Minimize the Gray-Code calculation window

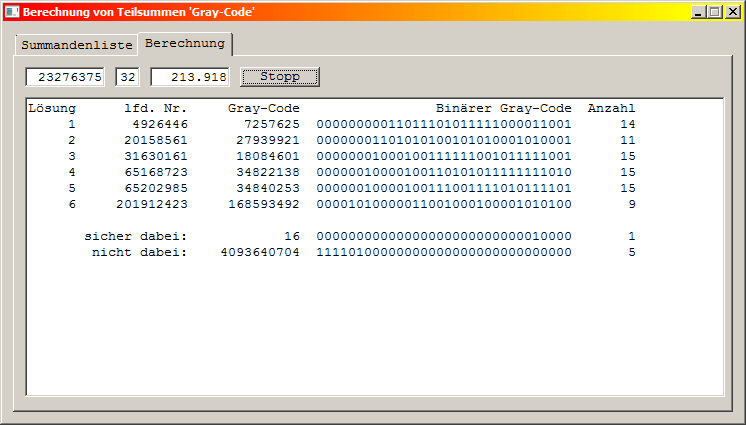[697, 12]
